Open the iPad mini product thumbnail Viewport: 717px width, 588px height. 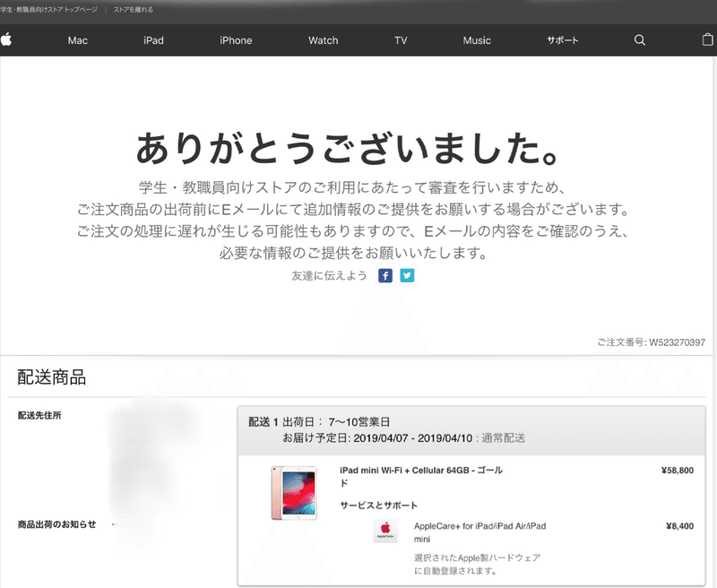294,493
